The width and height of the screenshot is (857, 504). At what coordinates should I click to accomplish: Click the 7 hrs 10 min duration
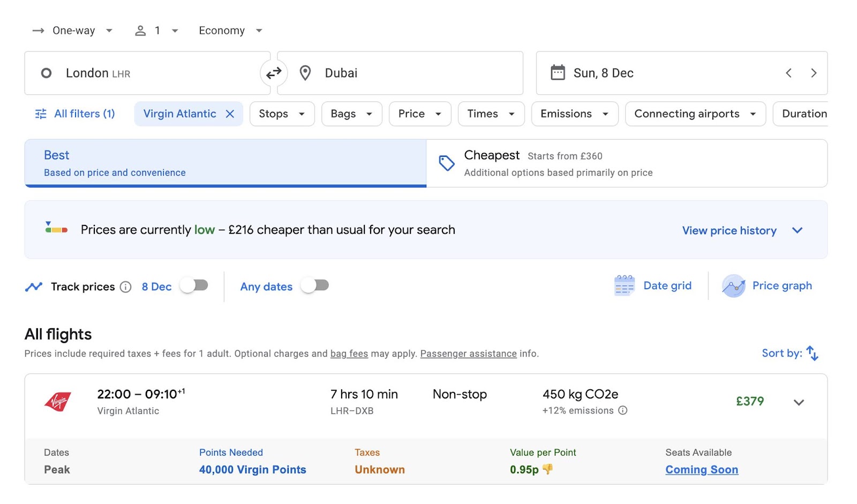(x=364, y=394)
